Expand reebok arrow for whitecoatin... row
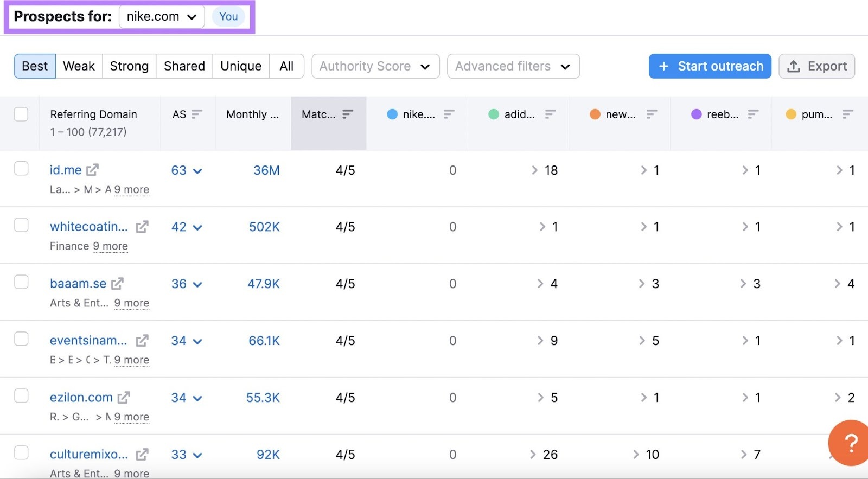The width and height of the screenshot is (868, 479). click(745, 227)
